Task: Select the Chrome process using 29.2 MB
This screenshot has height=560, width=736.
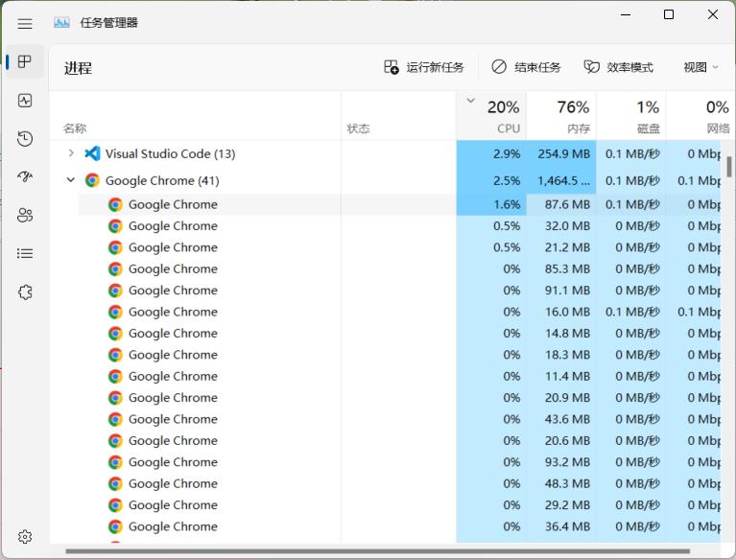Action: [399, 505]
